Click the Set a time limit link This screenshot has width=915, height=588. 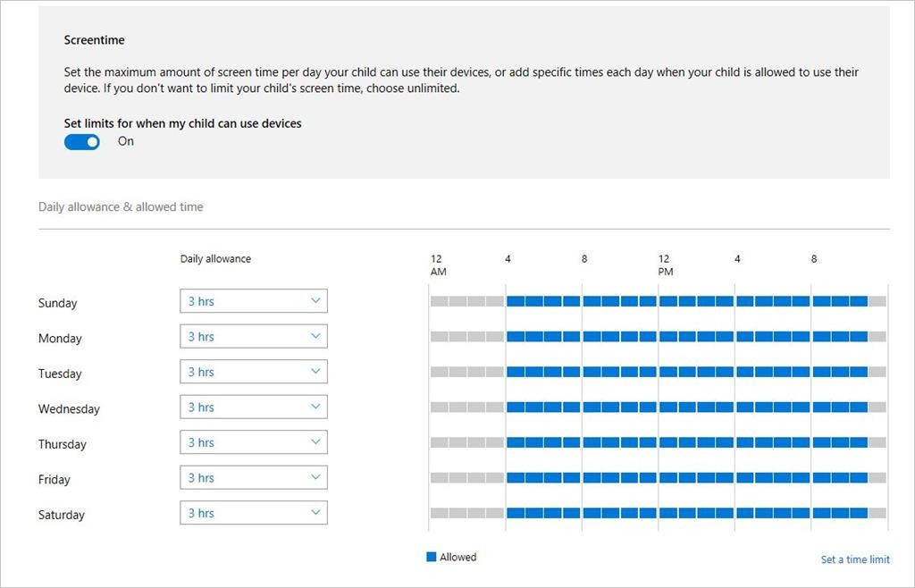pos(855,559)
